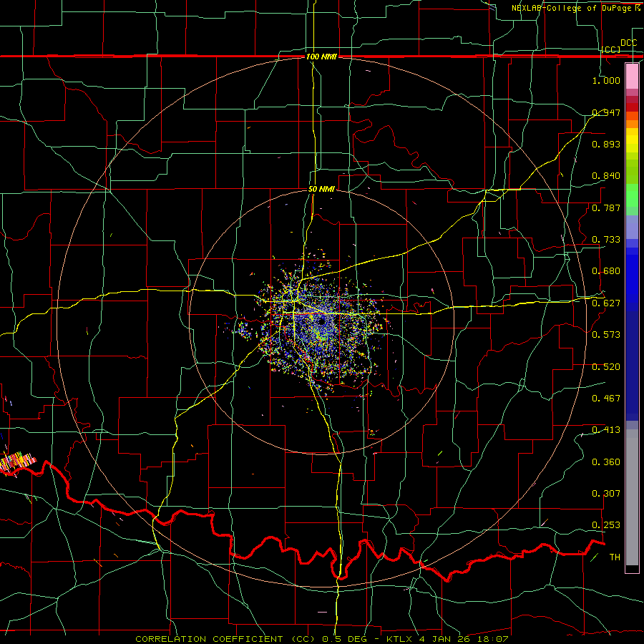This screenshot has width=644, height=644.
Task: Click the "KTLX 4 JAN 26 18:07" timestamp text
Action: pyautogui.click(x=448, y=639)
